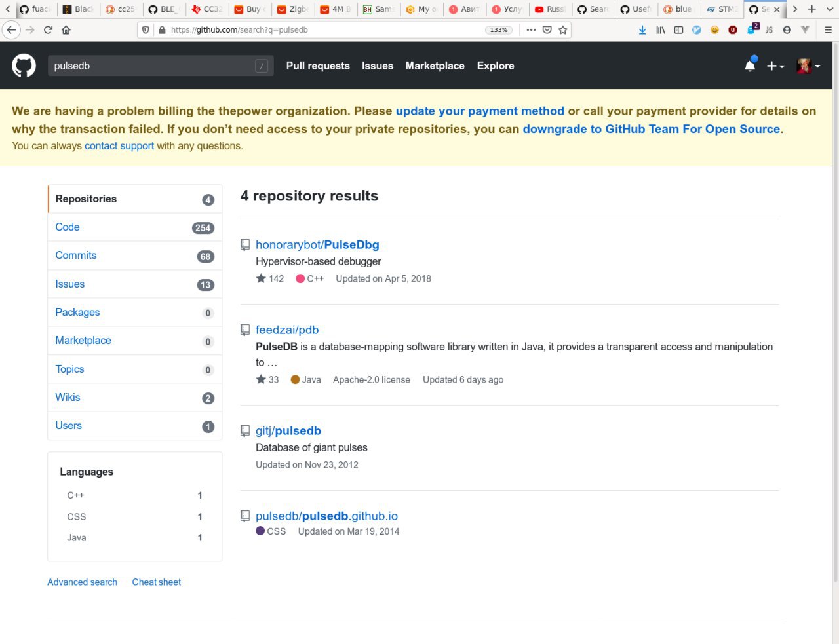This screenshot has height=644, width=839.
Task: Select Users results in the sidebar
Action: point(135,426)
